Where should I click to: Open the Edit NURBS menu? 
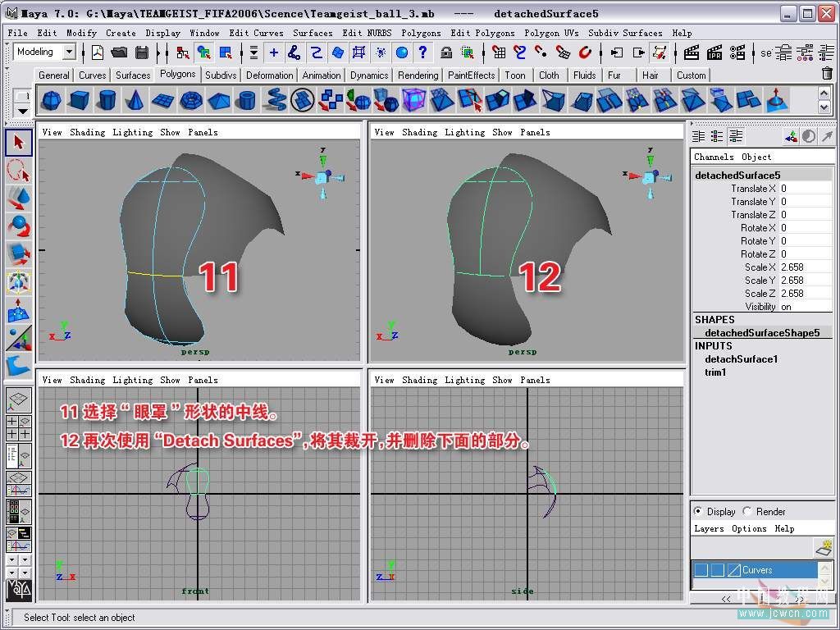pos(367,33)
